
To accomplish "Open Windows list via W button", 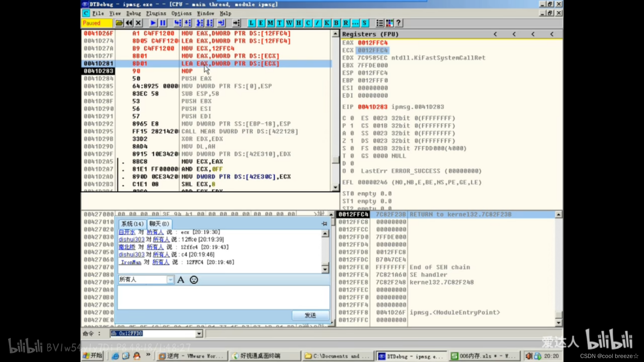I will click(289, 23).
